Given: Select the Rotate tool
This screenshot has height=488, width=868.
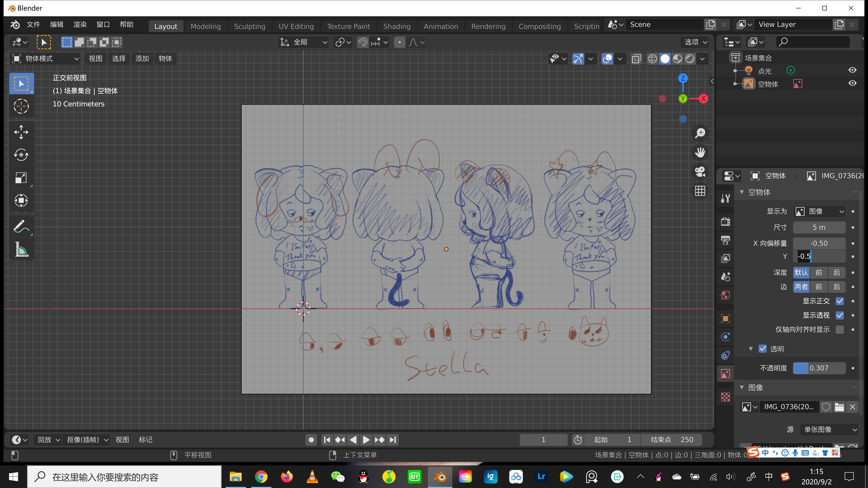Looking at the screenshot, I should tap(21, 155).
